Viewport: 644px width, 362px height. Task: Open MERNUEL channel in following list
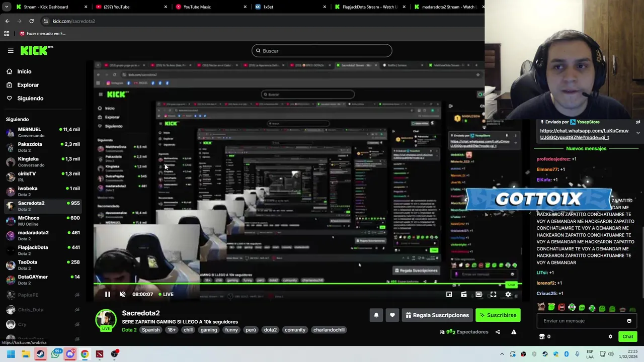pyautogui.click(x=43, y=132)
